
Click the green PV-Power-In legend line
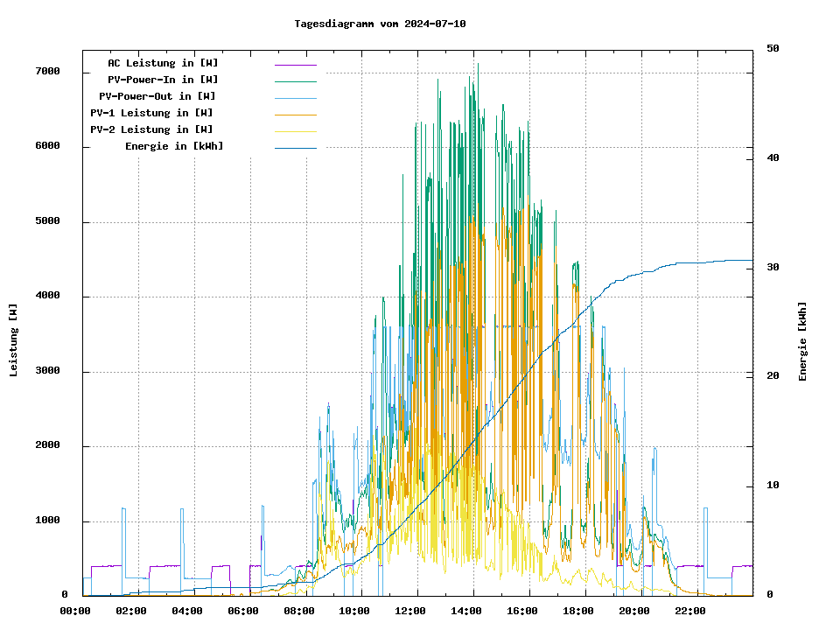[x=295, y=81]
